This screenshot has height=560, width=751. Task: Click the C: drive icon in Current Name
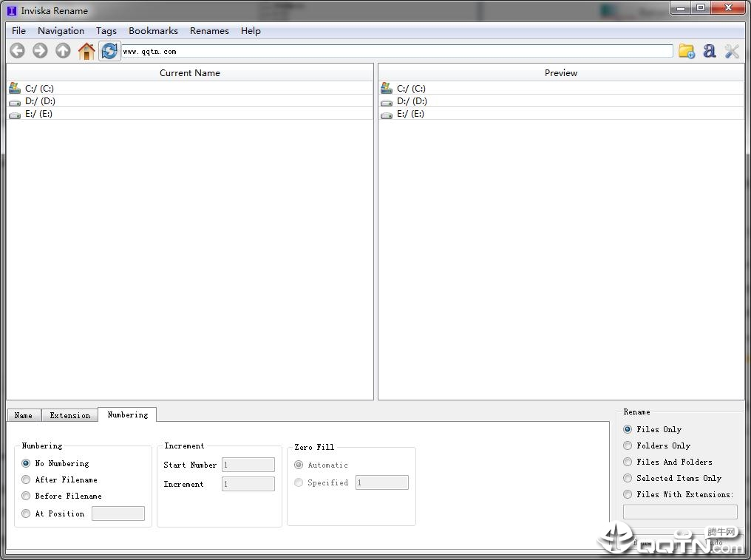coord(15,88)
